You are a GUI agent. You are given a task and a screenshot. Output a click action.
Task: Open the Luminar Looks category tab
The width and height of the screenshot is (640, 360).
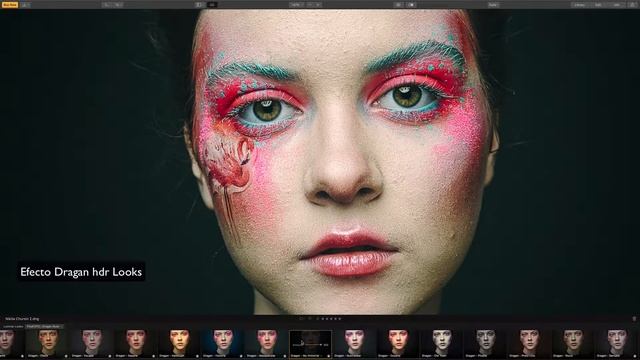click(13, 327)
